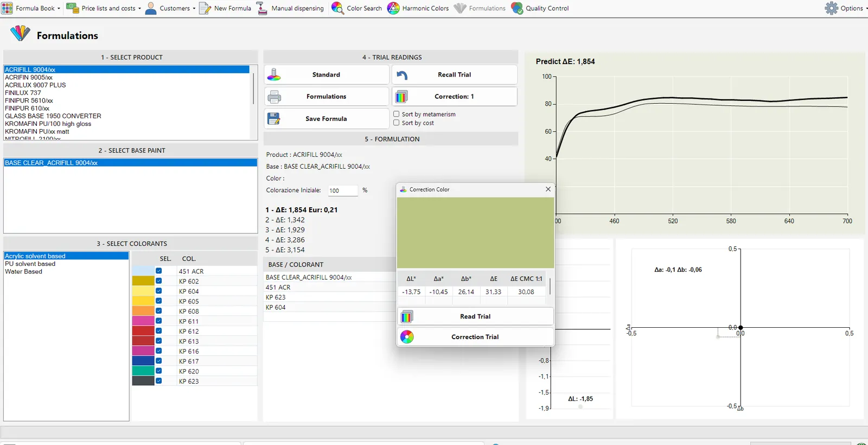Open the Color Search tool icon

click(337, 8)
